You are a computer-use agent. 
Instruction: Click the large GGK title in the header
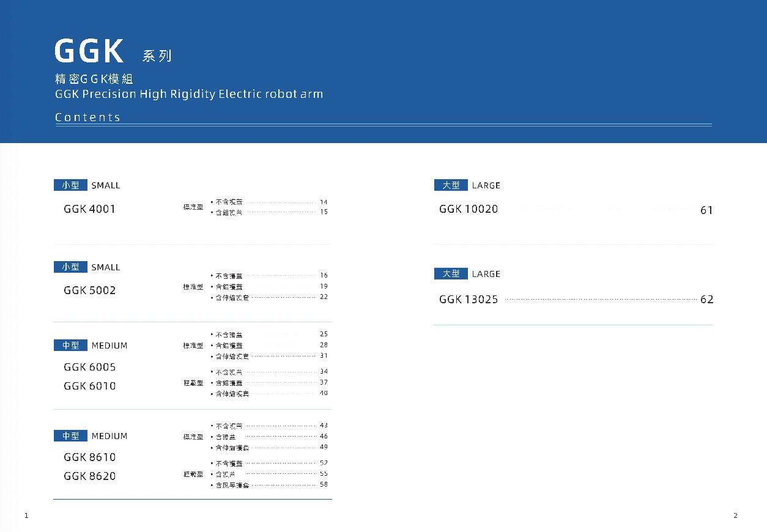pos(89,51)
